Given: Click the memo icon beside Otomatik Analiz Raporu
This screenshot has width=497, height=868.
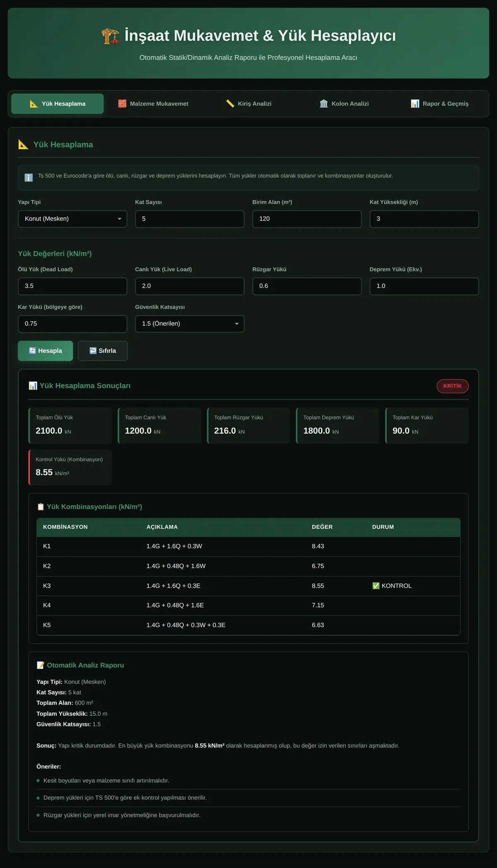Looking at the screenshot, I should click(x=41, y=665).
